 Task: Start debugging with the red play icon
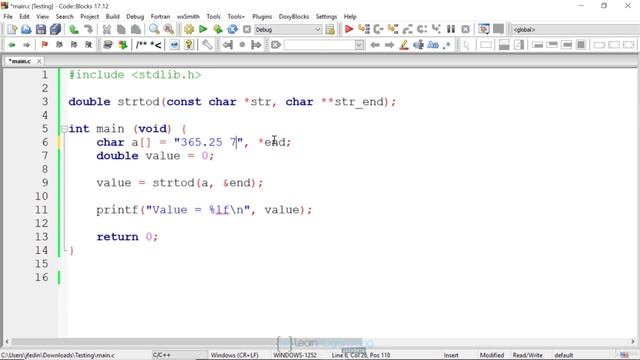349,29
